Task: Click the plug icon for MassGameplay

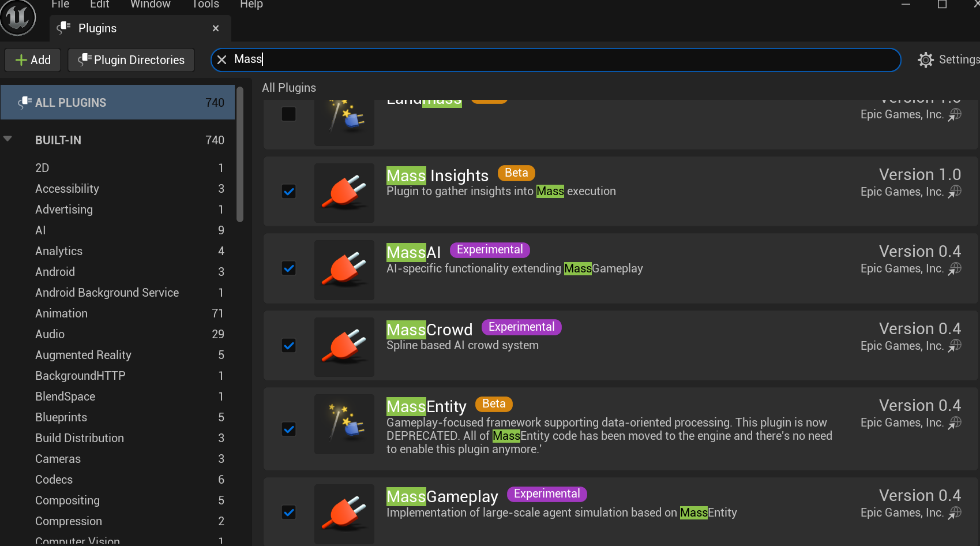Action: click(x=344, y=514)
